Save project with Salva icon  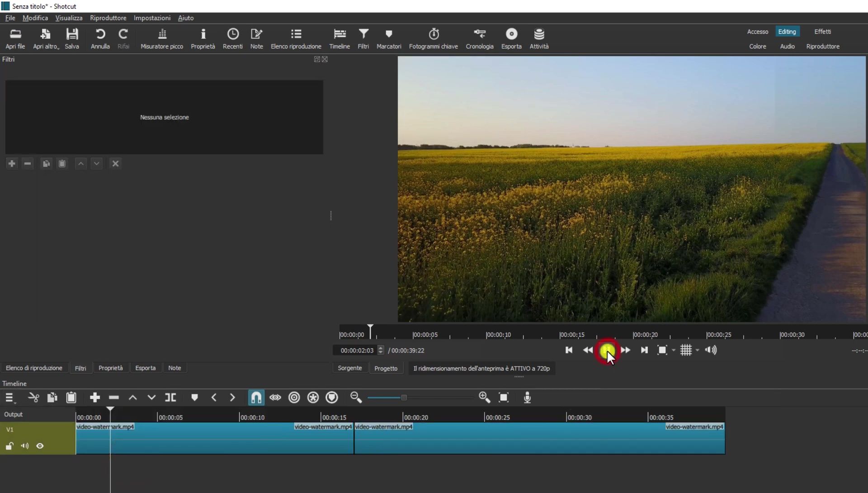72,39
